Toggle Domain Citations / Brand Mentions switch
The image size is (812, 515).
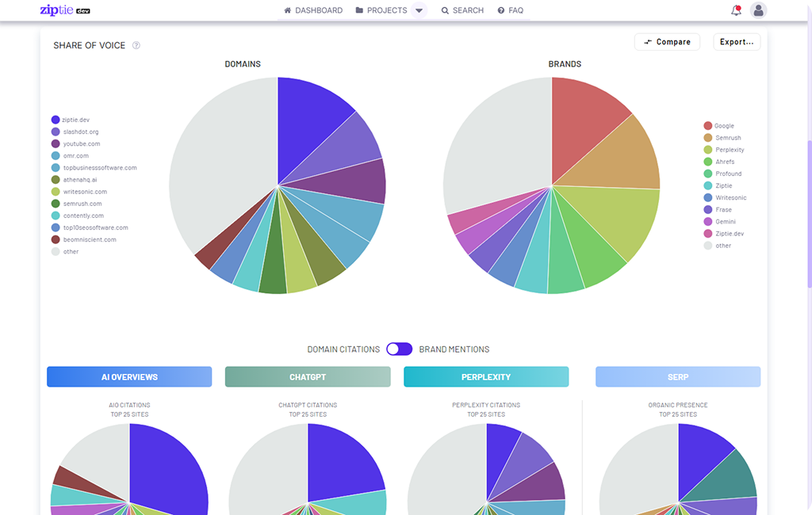pos(399,349)
